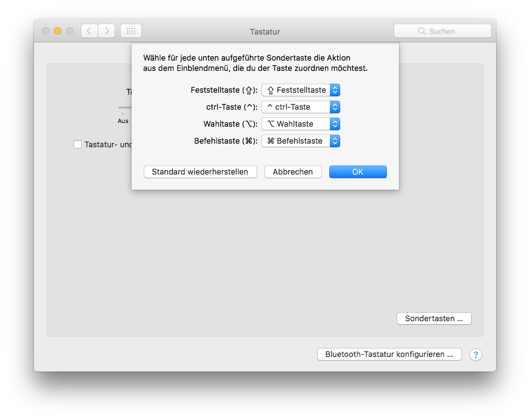Confirm with the OK button
530x420 pixels.
click(358, 172)
